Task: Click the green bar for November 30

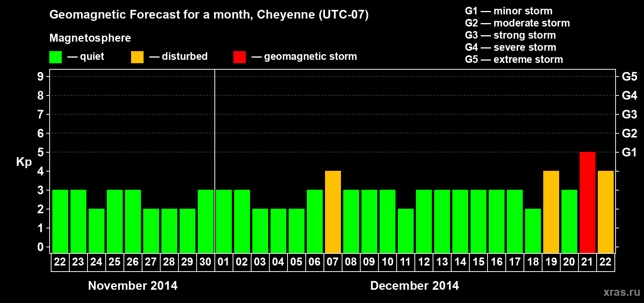Action: (205, 221)
